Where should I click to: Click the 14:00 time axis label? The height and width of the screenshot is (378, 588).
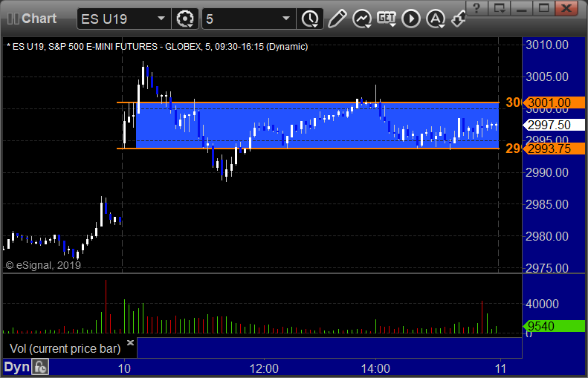coord(375,368)
